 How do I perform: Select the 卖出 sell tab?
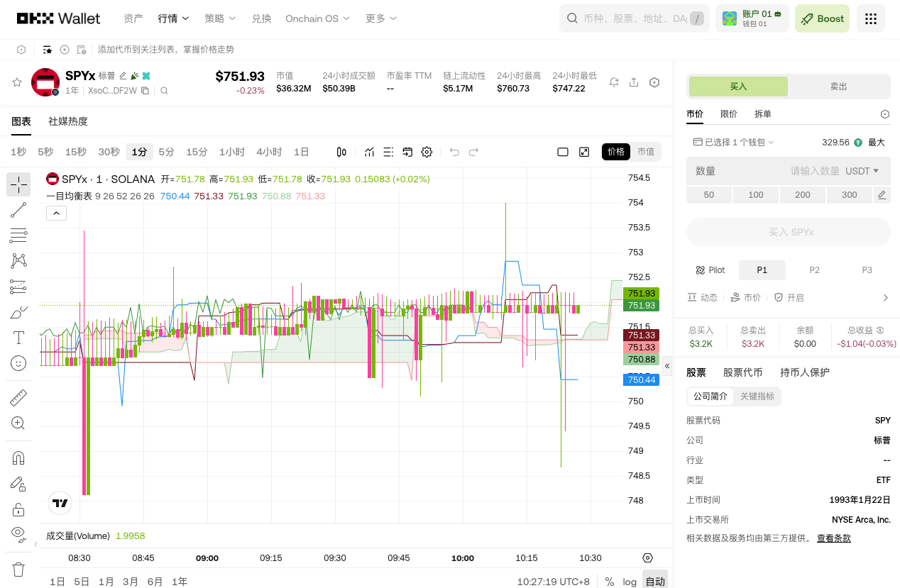tap(839, 87)
